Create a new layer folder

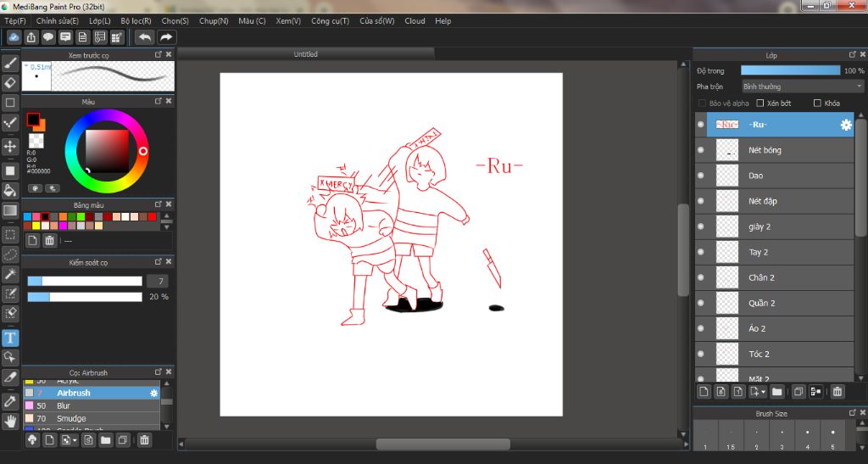coord(776,391)
